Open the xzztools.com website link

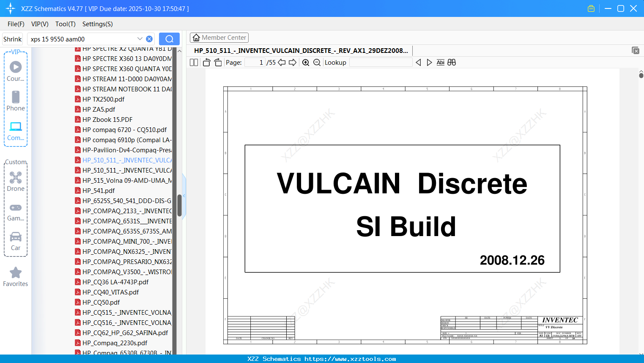350,359
